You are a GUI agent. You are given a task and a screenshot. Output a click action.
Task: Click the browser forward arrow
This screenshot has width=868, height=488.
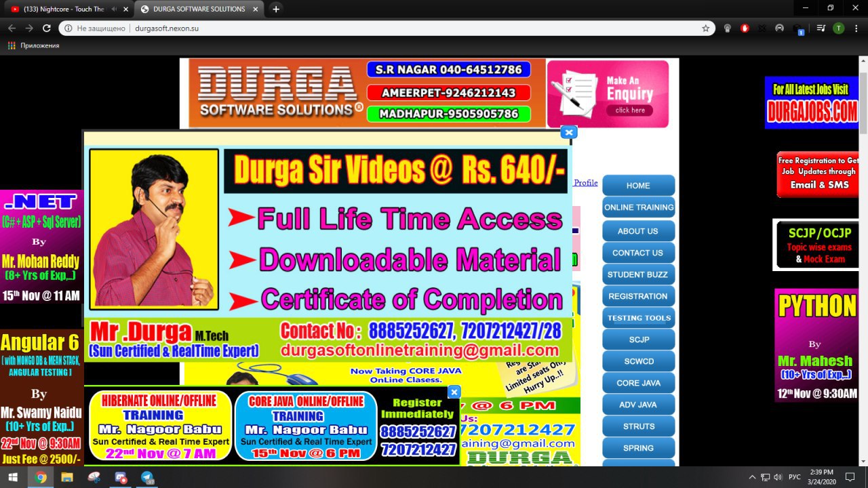[x=29, y=28]
